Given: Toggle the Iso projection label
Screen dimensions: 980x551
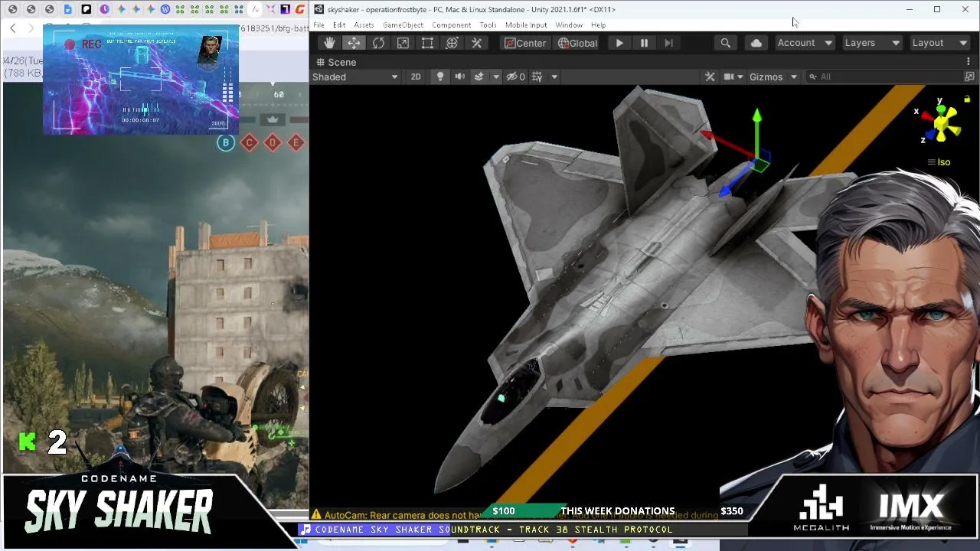Looking at the screenshot, I should click(939, 162).
